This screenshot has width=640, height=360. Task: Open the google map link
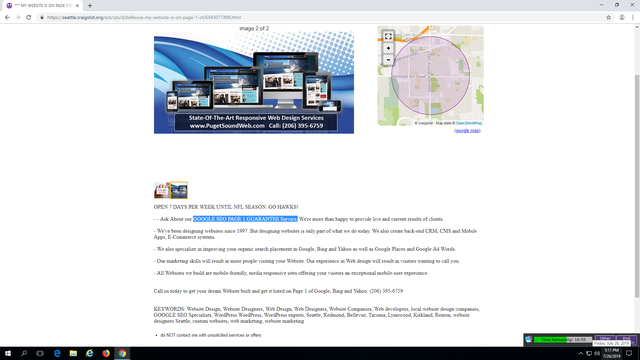467,131
